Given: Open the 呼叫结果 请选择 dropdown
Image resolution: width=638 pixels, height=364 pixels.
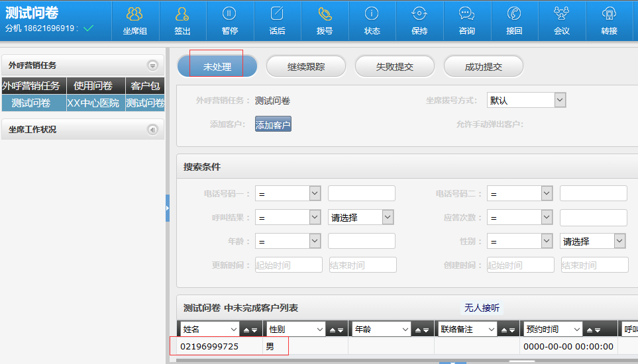Looking at the screenshot, I should [387, 217].
